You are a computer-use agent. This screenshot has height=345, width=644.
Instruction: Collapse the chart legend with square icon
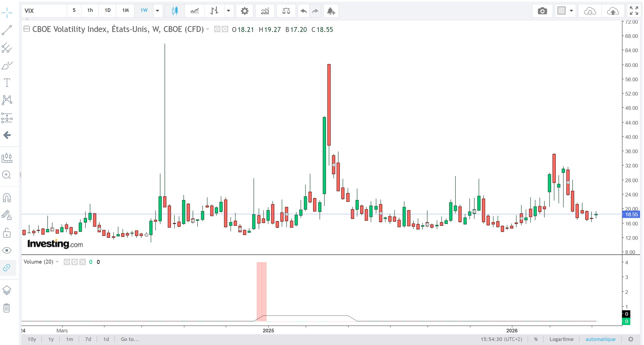pos(27,29)
